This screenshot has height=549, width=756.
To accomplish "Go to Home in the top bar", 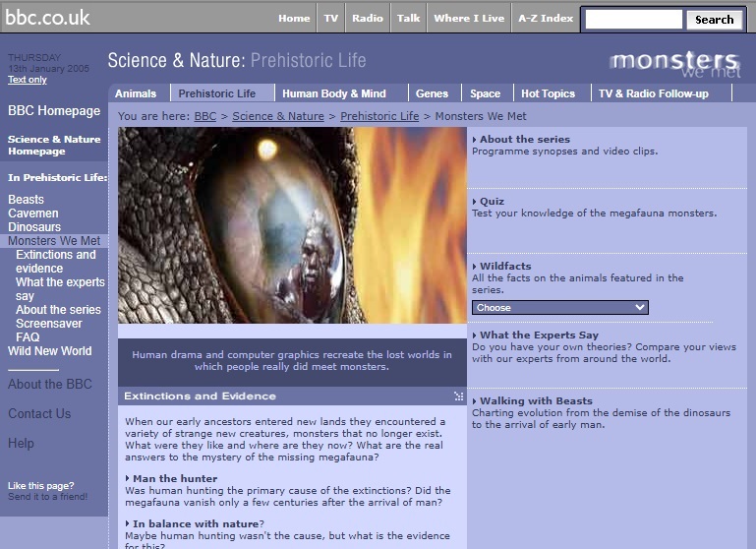I will click(294, 19).
